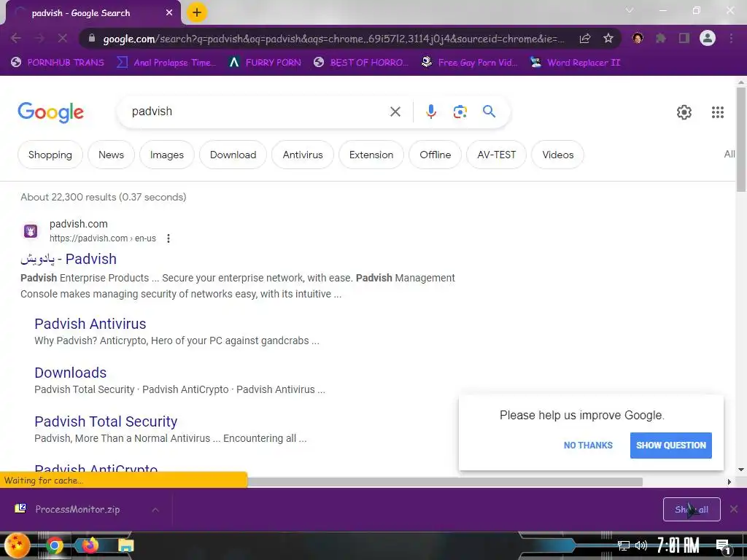Image resolution: width=747 pixels, height=560 pixels.
Task: Apply the Download filter chip
Action: 233,155
